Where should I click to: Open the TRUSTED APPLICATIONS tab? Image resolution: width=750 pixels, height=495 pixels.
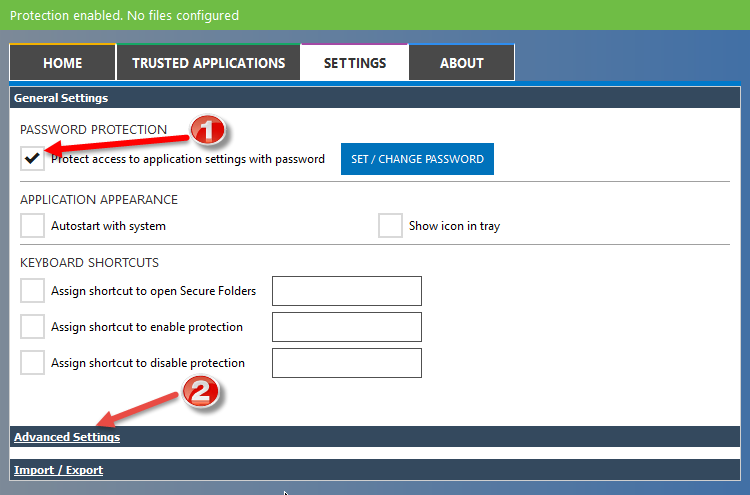(209, 63)
